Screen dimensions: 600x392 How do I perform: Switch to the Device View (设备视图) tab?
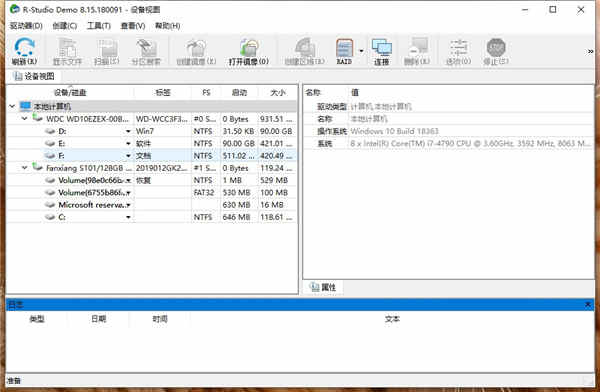34,76
